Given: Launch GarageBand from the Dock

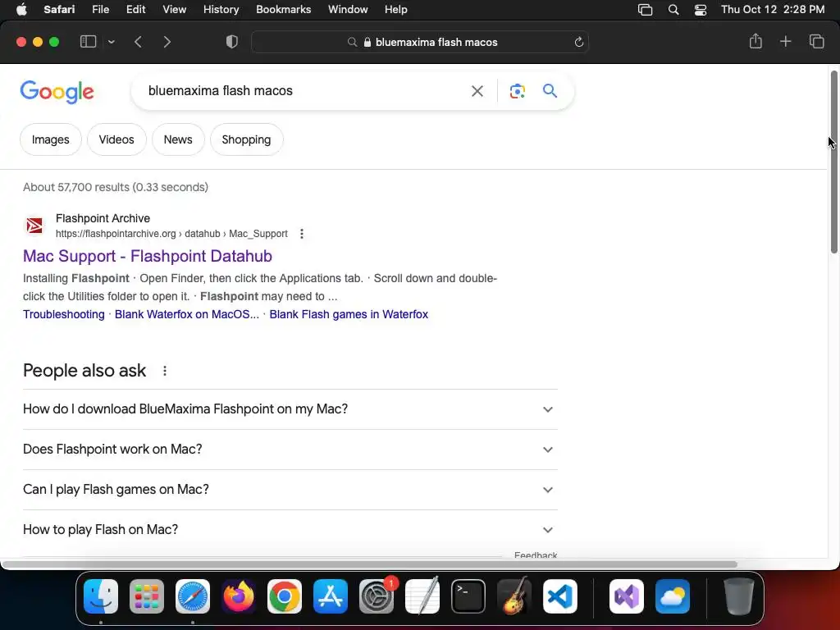Looking at the screenshot, I should click(x=514, y=596).
